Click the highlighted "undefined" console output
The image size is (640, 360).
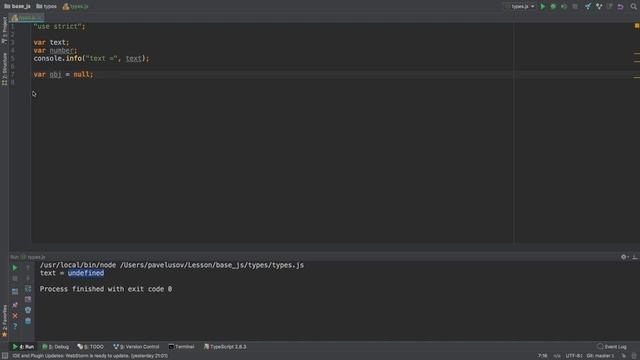86,273
